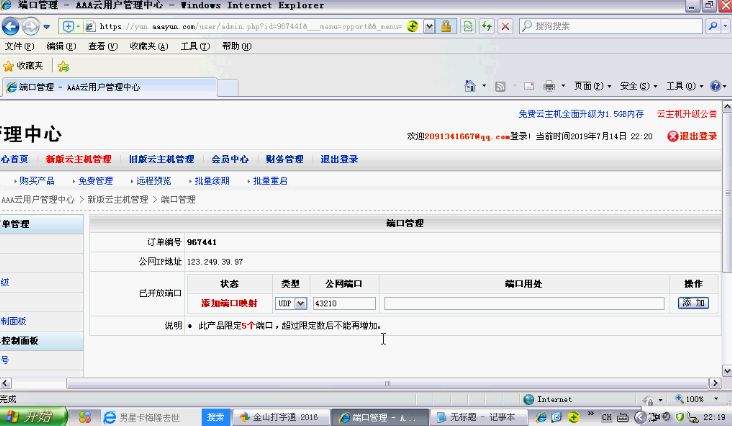Image resolution: width=732 pixels, height=426 pixels.
Task: Open the 帮助 menu
Action: [237, 46]
